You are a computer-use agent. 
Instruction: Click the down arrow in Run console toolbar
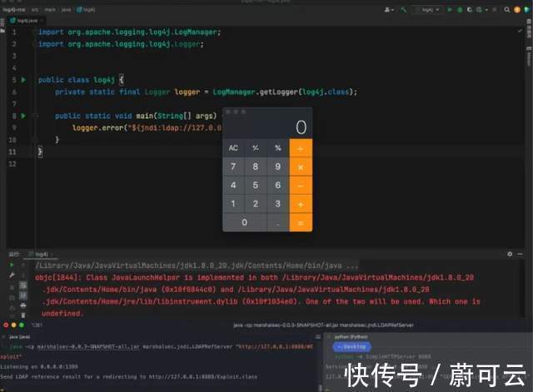pos(23,275)
